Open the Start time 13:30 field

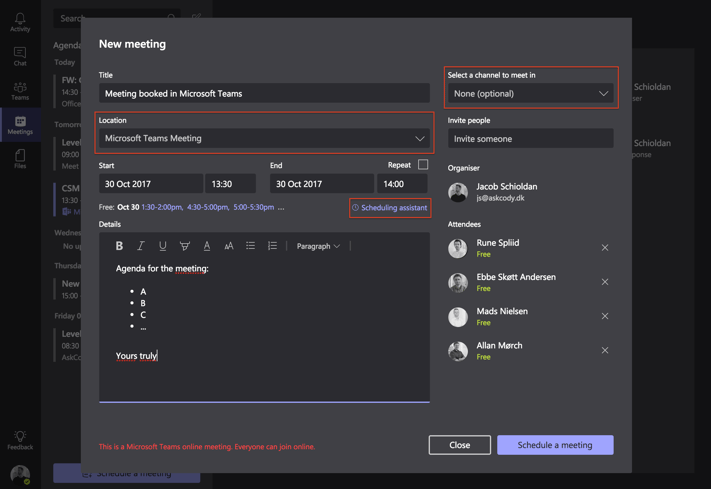tap(230, 184)
